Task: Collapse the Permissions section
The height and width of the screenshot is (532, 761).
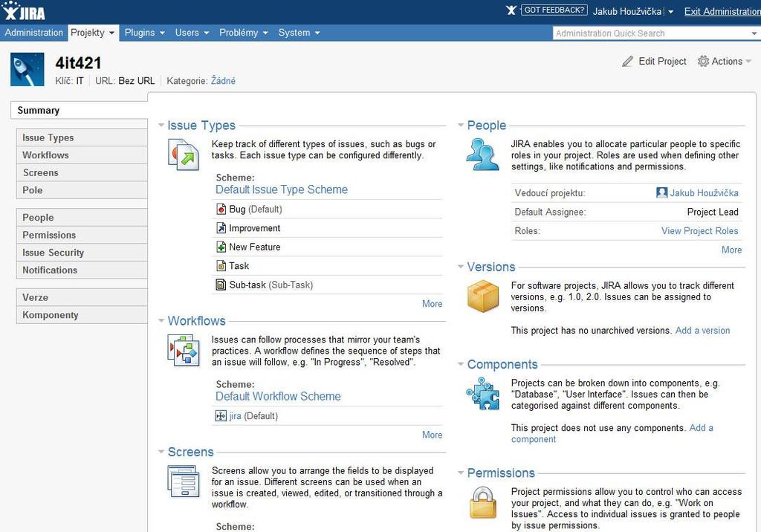Action: (461, 473)
